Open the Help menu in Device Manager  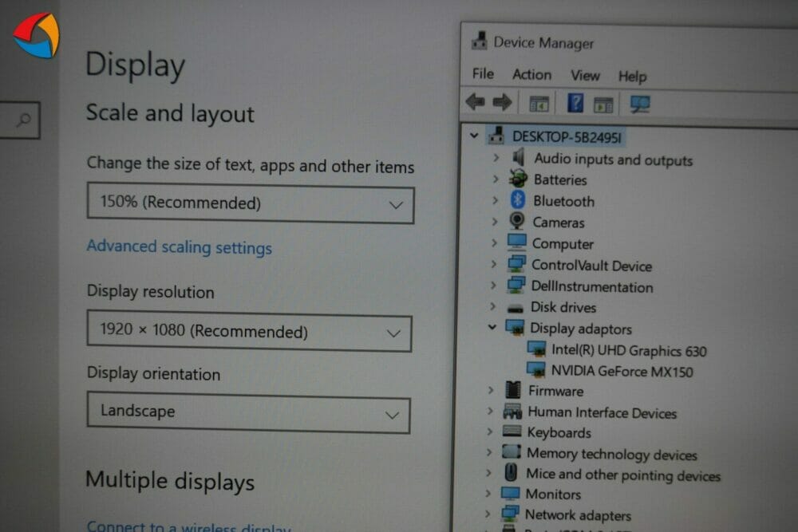(x=632, y=77)
